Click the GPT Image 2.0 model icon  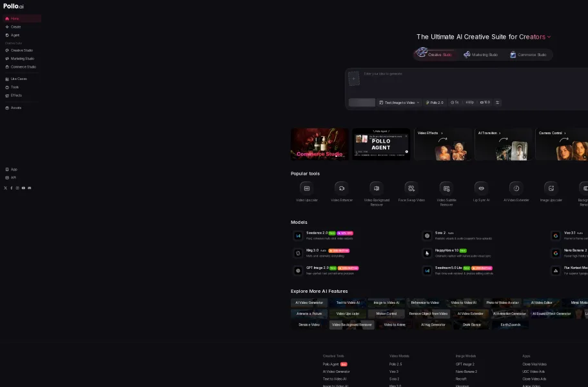coord(298,270)
